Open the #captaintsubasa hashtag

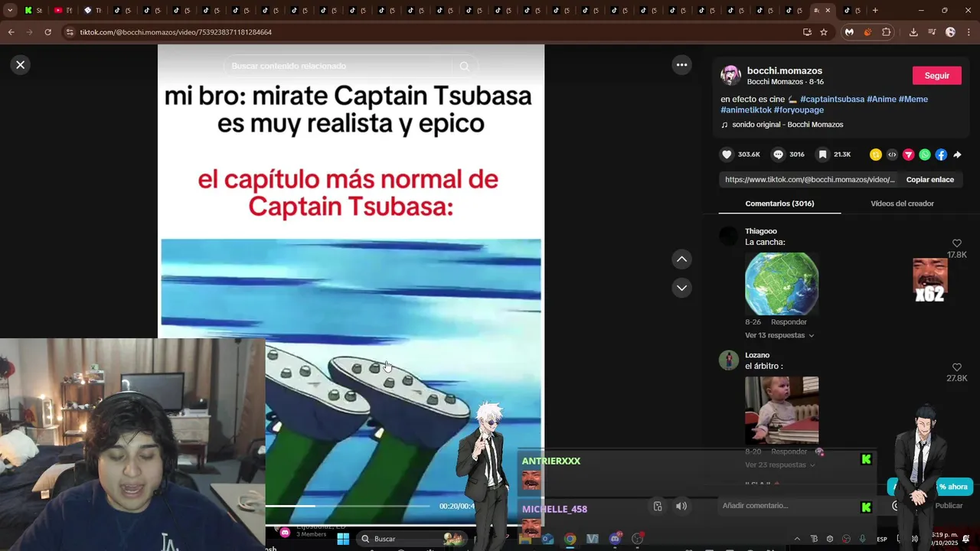tap(832, 99)
